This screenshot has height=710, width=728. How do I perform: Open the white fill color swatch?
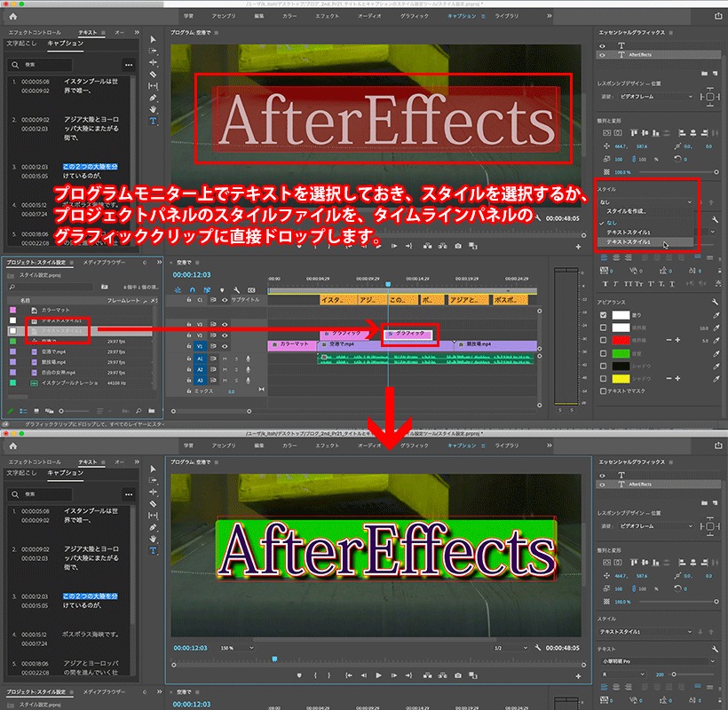[x=621, y=315]
